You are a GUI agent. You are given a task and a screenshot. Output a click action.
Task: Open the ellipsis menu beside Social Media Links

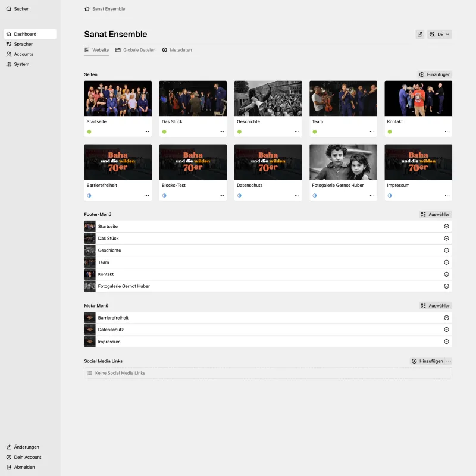click(x=448, y=361)
